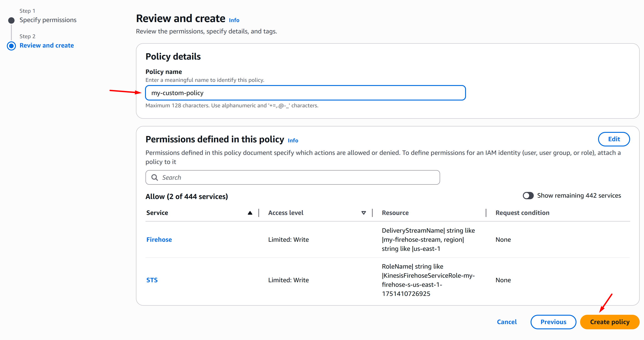Click the Request condition column header
The height and width of the screenshot is (340, 644).
tap(522, 213)
